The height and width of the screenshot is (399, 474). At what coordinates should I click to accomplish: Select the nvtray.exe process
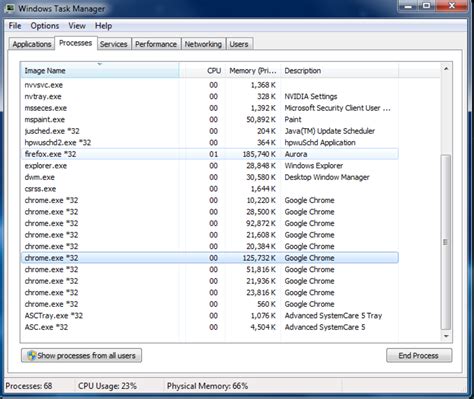[x=210, y=97]
